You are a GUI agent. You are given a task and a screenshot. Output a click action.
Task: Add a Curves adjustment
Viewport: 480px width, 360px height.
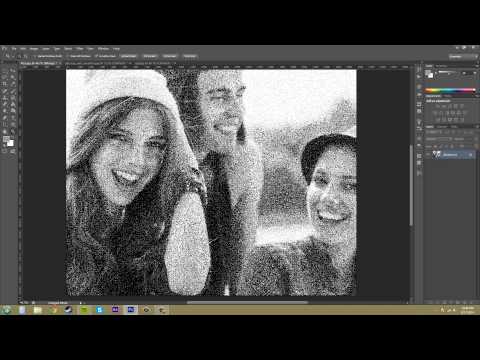point(449,106)
